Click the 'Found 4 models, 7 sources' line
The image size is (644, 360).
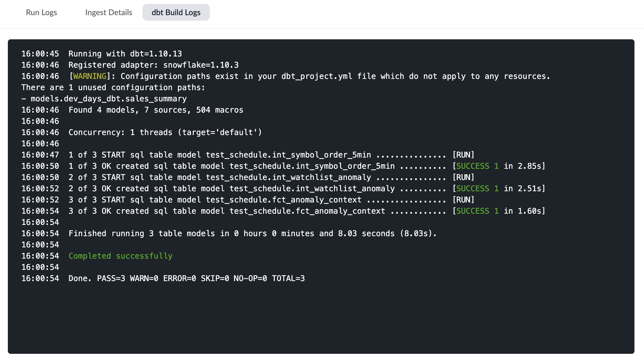click(x=156, y=110)
